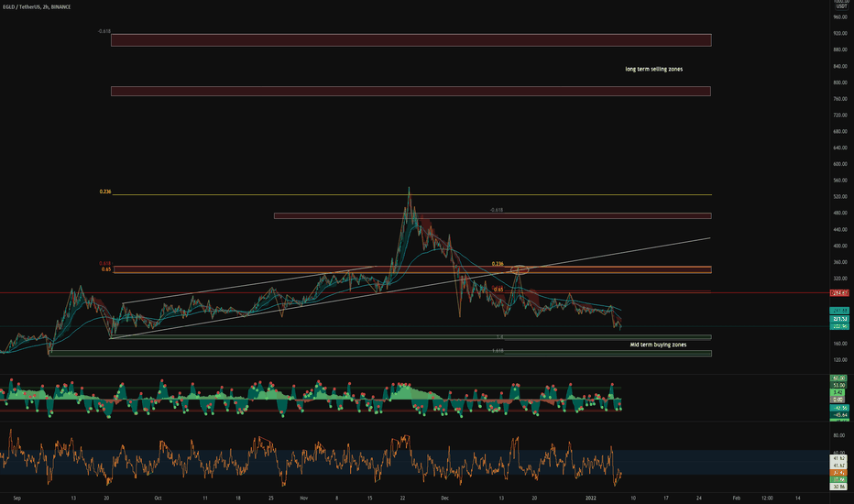Click the 53.00 tag in the oscillator pane

click(838, 385)
